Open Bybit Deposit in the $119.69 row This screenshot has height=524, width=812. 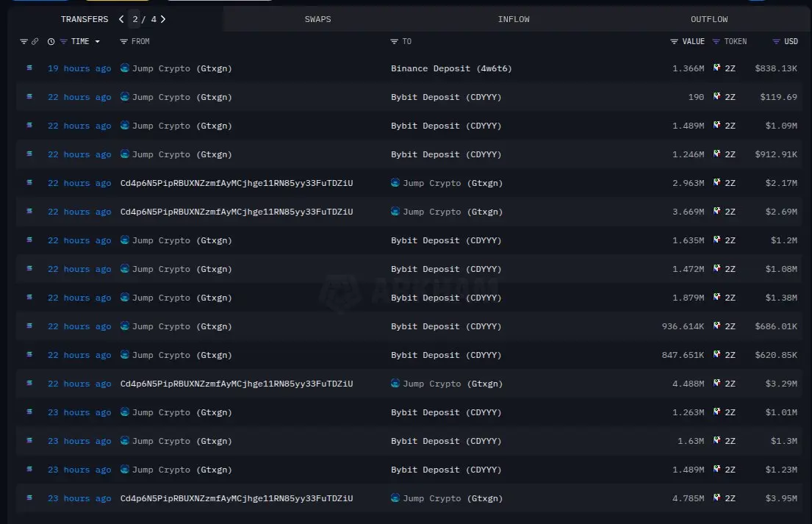point(446,97)
